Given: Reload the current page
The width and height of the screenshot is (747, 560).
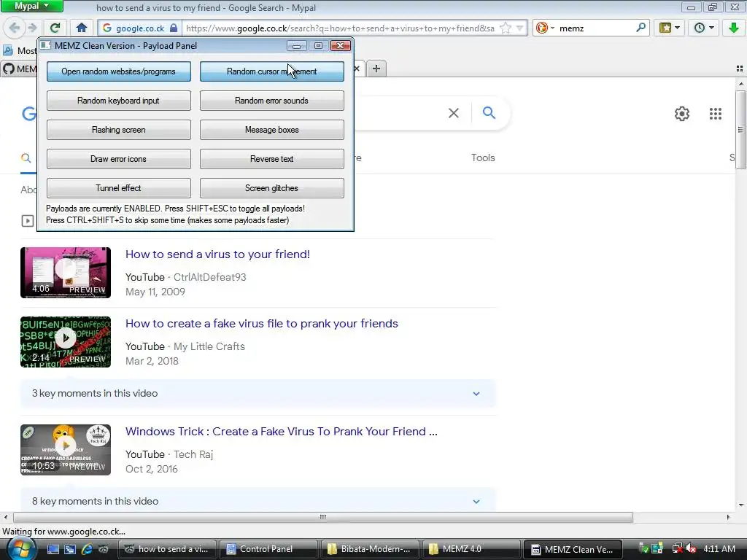Looking at the screenshot, I should click(x=55, y=28).
